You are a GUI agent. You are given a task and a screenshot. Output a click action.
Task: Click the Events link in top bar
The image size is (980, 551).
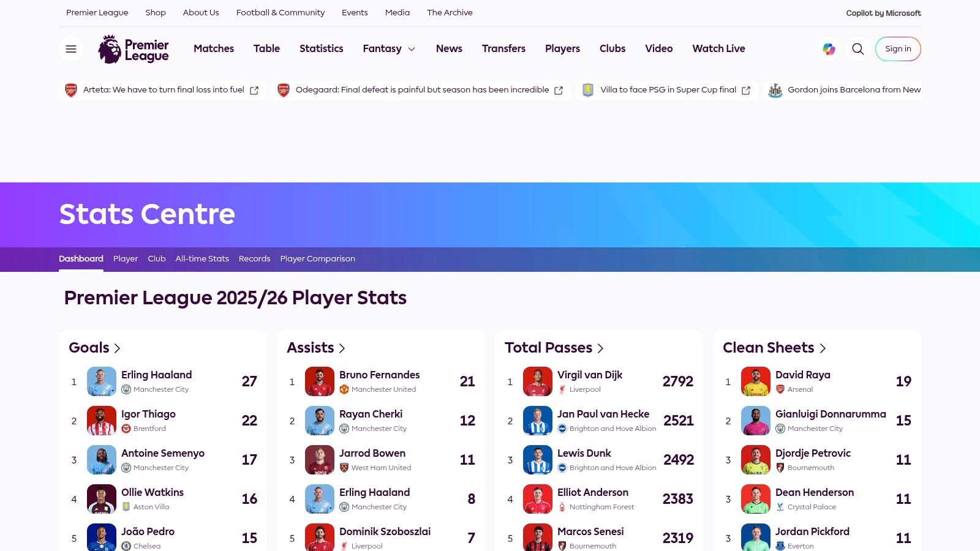[x=355, y=13]
